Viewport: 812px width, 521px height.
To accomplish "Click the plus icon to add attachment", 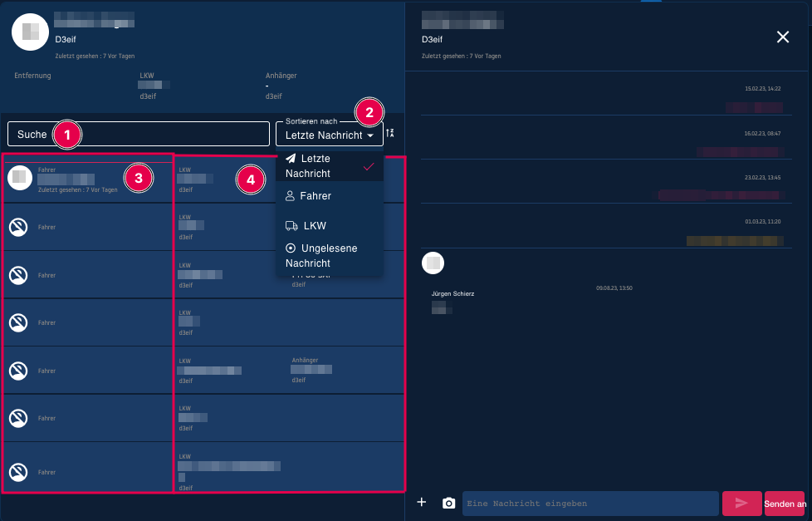I will coord(422,502).
